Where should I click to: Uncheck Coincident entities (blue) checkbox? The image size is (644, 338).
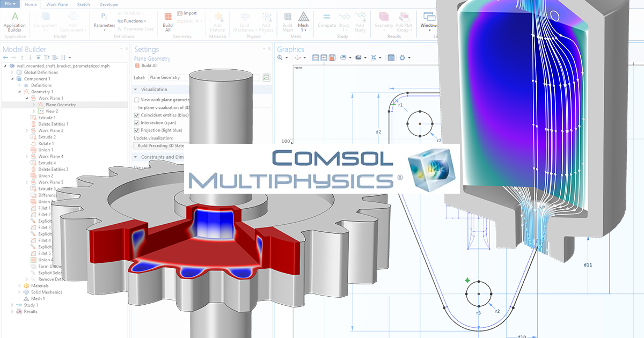136,115
